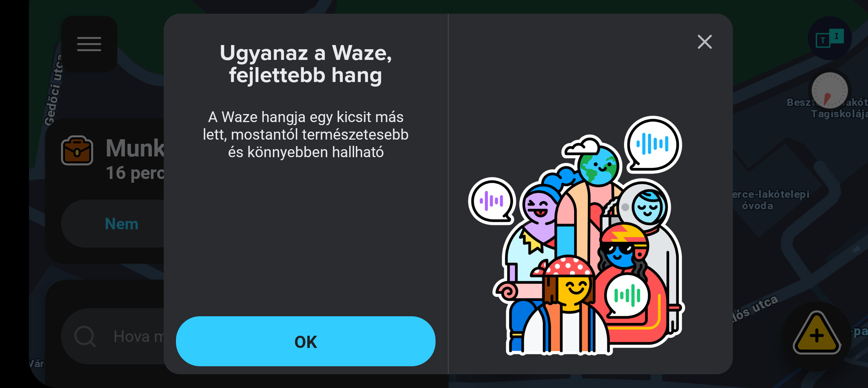Open the hamburger main menu

click(x=89, y=44)
